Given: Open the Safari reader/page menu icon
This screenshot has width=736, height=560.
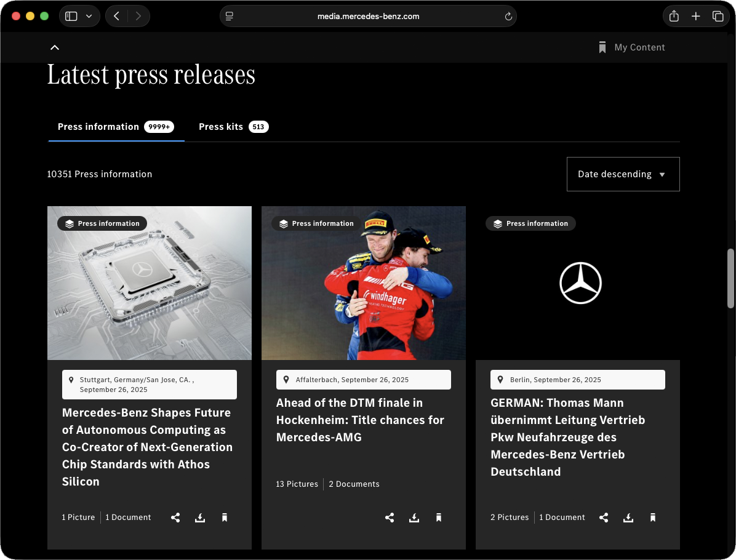Looking at the screenshot, I should click(x=230, y=16).
